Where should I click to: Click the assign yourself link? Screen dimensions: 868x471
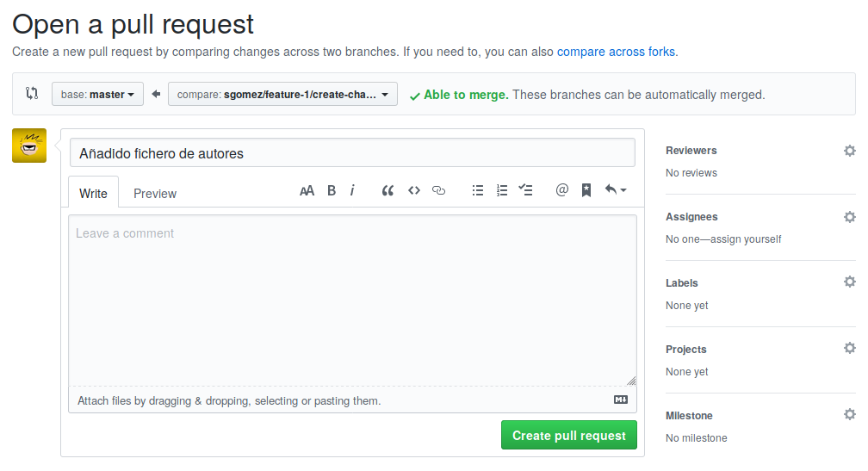point(746,239)
